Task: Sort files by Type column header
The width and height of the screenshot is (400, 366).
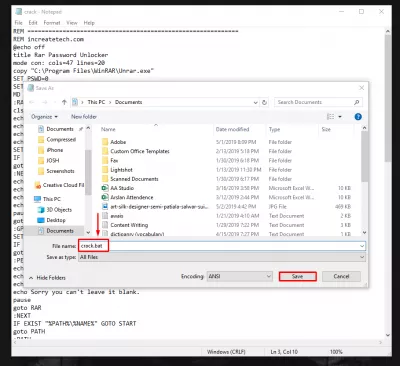Action: 274,129
